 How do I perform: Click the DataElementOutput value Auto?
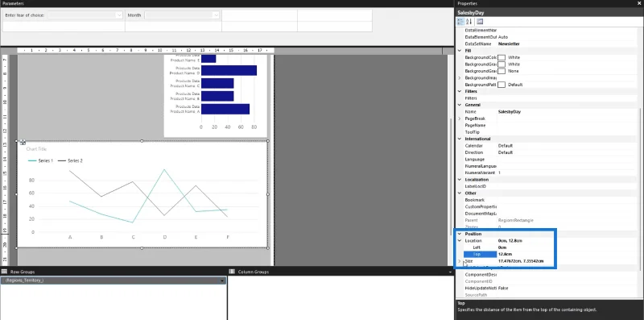503,37
